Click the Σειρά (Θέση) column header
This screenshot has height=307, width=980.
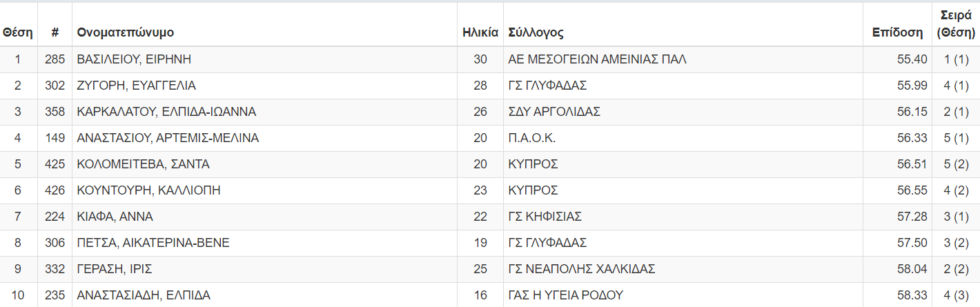956,24
